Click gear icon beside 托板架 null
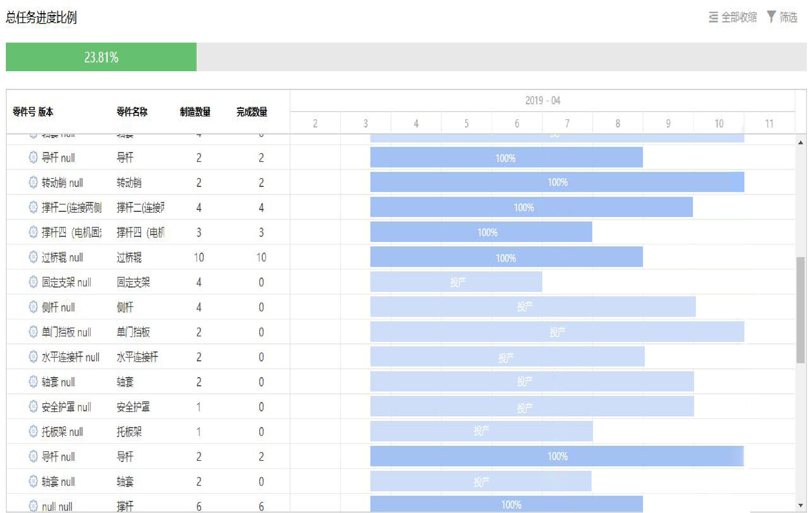 pyautogui.click(x=33, y=431)
